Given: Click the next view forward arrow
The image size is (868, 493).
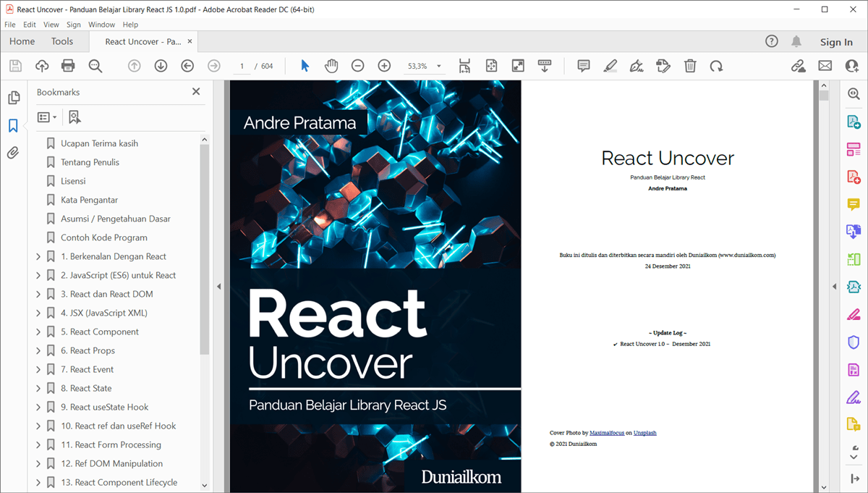Looking at the screenshot, I should pyautogui.click(x=213, y=66).
